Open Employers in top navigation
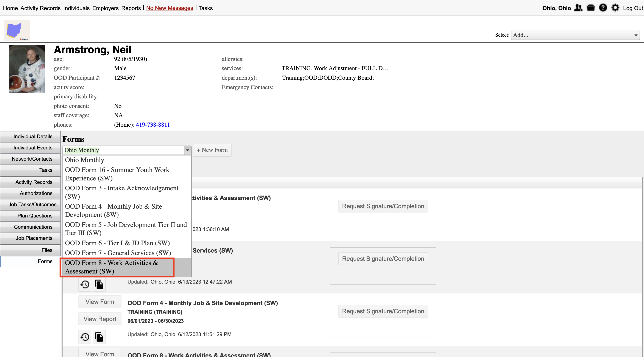 click(x=105, y=8)
